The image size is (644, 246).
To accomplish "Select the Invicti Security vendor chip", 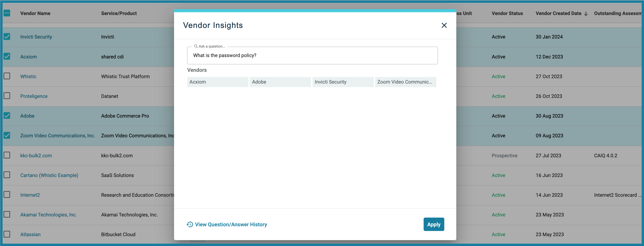I will point(343,82).
